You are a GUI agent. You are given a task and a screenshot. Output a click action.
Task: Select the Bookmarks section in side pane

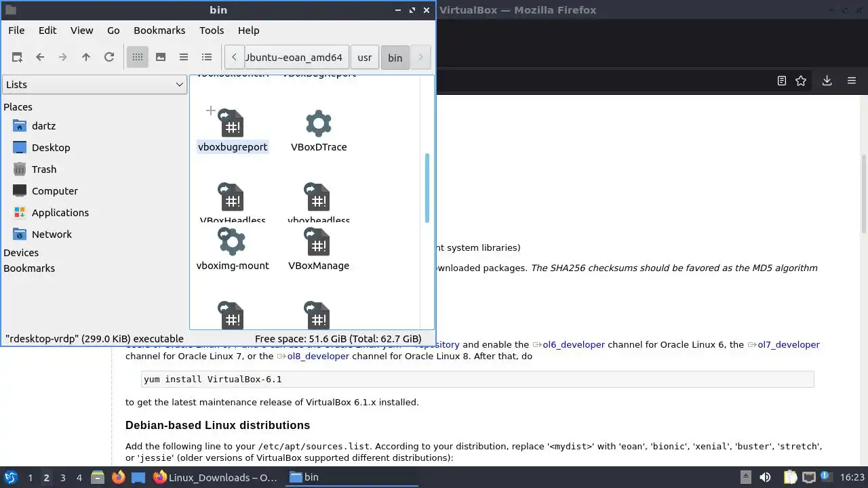point(29,268)
